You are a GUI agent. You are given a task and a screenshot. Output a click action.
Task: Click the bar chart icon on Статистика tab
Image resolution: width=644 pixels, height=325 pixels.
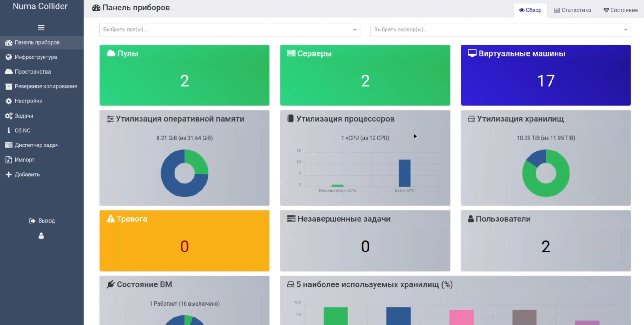click(557, 10)
